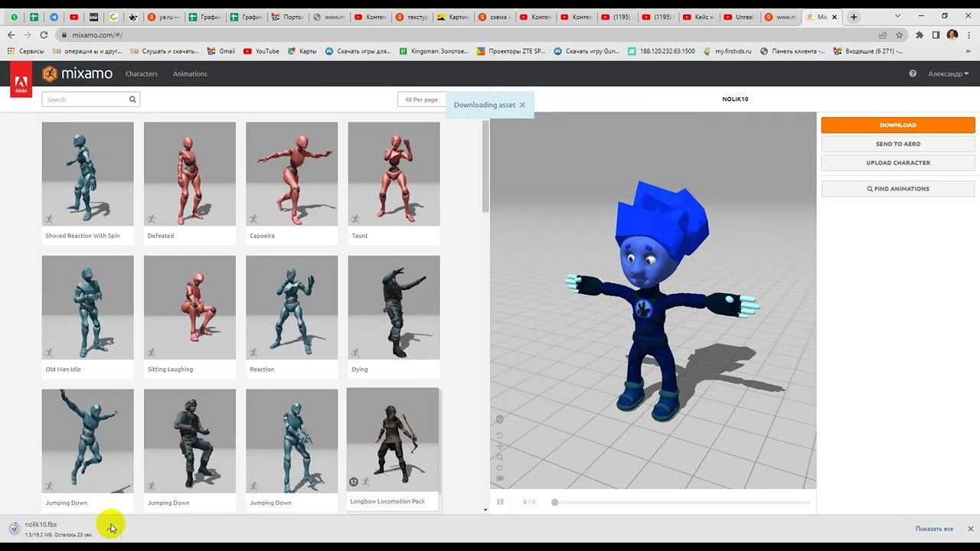
Task: Open the browser profile avatar
Action: tap(952, 34)
